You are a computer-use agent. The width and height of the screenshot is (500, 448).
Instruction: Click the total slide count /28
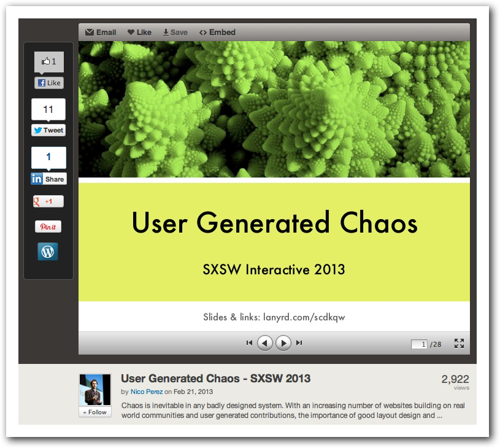coord(436,344)
